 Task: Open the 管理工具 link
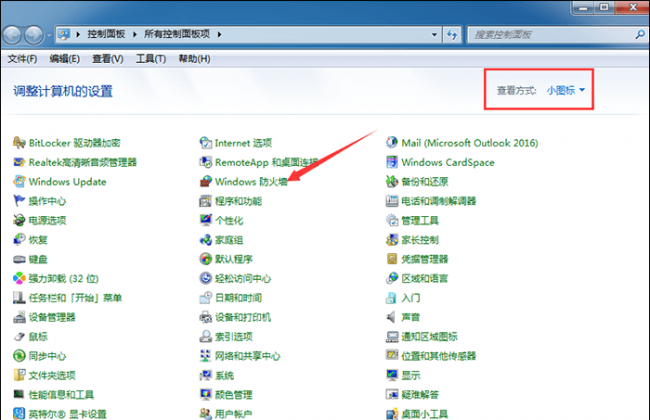(420, 220)
